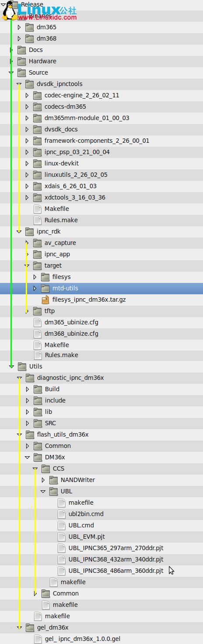This screenshot has width=203, height=644.
Task: Click the dm365_ubinize.cfg file icon
Action: click(38, 322)
